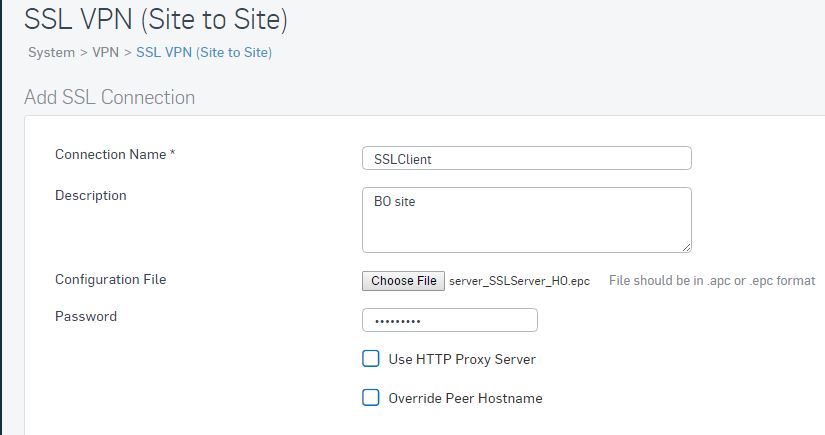Screen dimensions: 825x435
Task: Click the Override Peer Hostname label text
Action: [x=465, y=398]
